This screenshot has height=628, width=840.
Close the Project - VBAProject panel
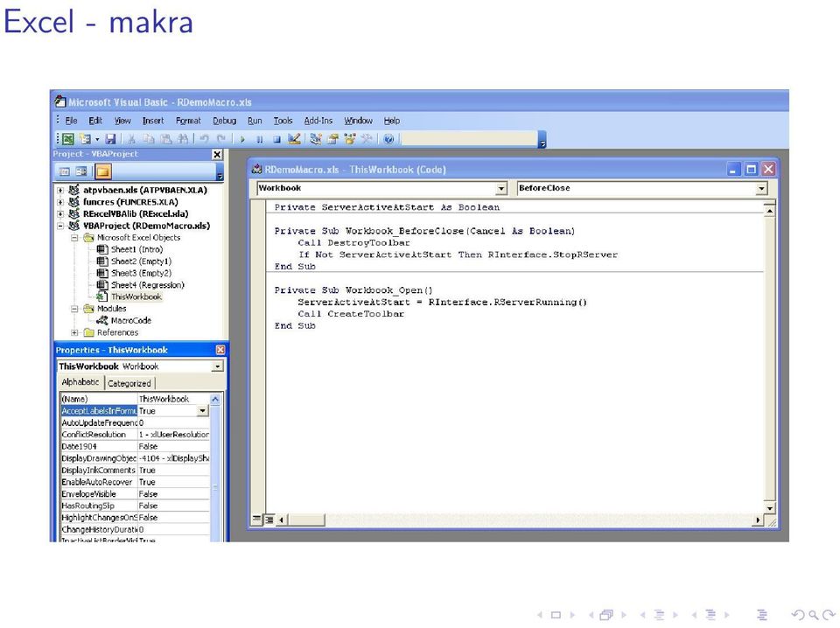click(x=216, y=154)
